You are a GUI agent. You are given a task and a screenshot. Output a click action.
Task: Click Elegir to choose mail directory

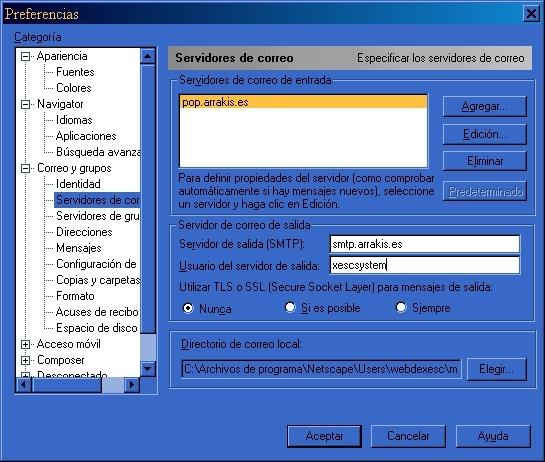click(497, 369)
